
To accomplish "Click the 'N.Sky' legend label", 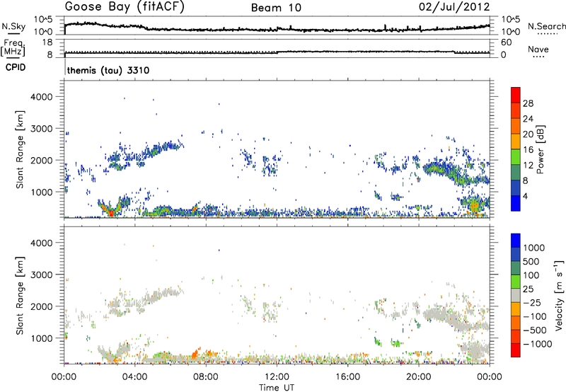I will point(13,26).
